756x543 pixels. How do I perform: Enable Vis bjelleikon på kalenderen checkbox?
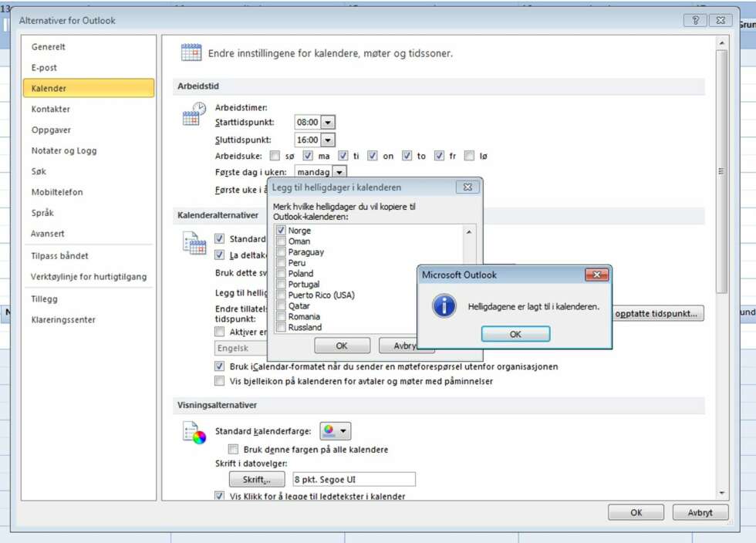[x=219, y=381]
